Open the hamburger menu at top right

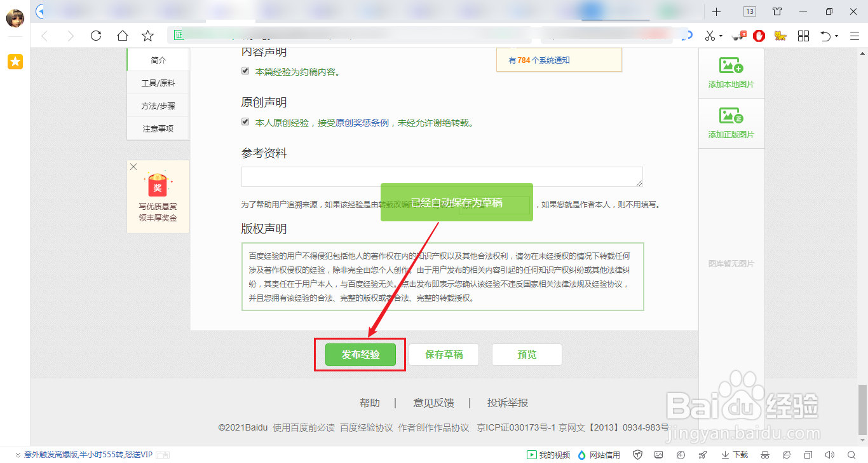(x=855, y=36)
